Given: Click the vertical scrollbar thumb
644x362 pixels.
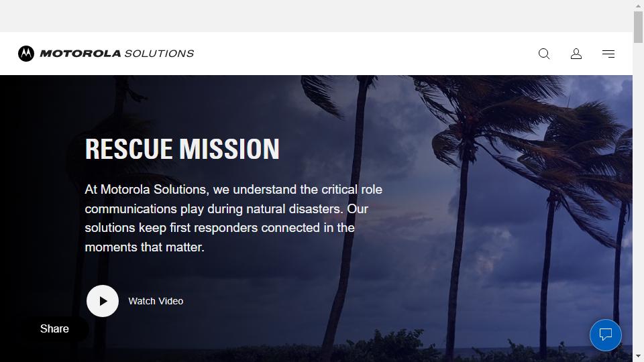Looking at the screenshot, I should [638, 27].
